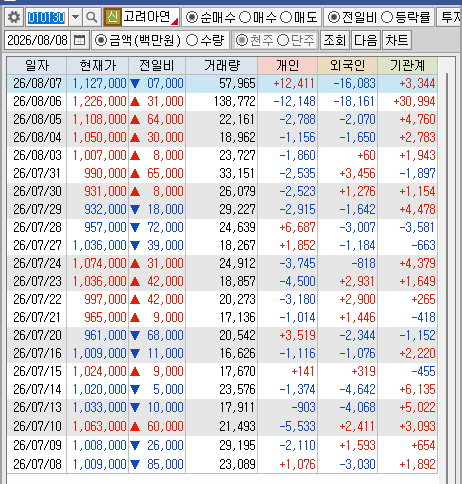The image size is (462, 484).
Task: Click the magnifier stock search icon
Action: tap(91, 17)
